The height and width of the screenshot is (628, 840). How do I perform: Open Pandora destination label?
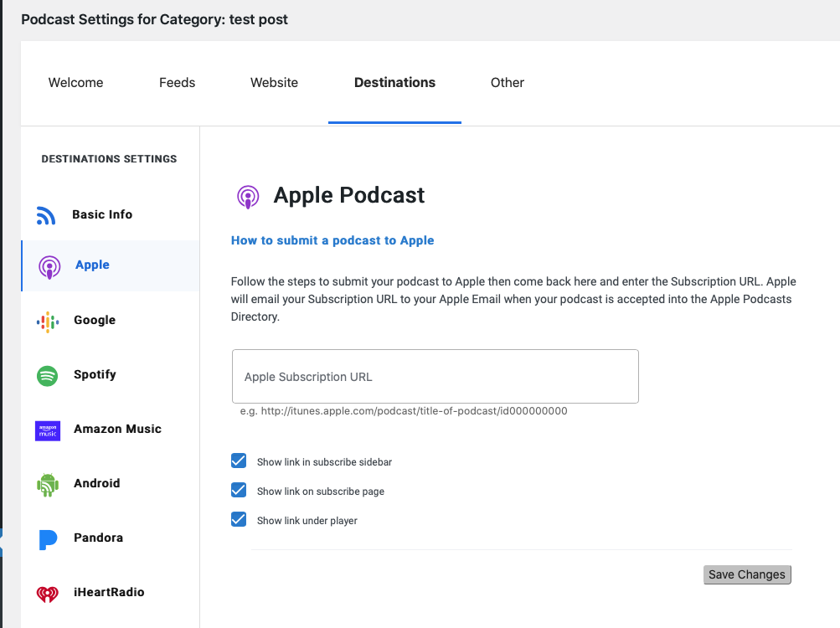99,538
